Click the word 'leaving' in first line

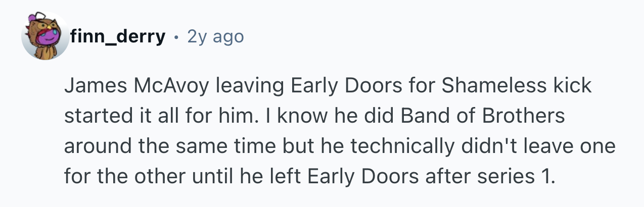pos(250,86)
